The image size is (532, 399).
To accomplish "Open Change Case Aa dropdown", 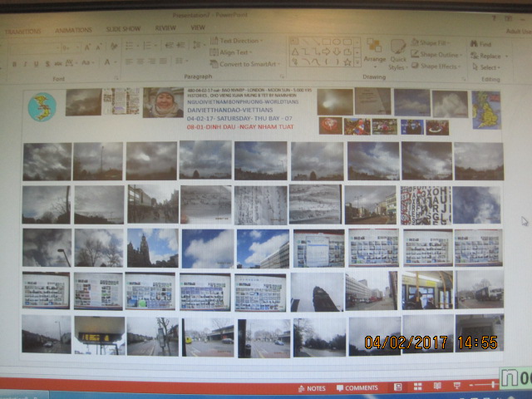I will [x=86, y=63].
